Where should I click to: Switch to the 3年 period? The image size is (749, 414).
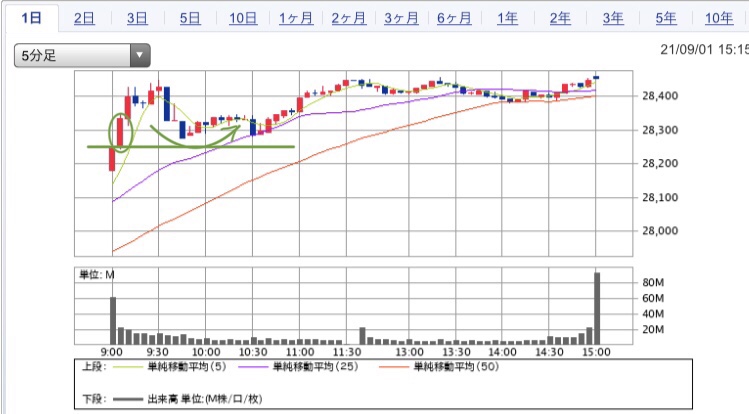tap(613, 18)
